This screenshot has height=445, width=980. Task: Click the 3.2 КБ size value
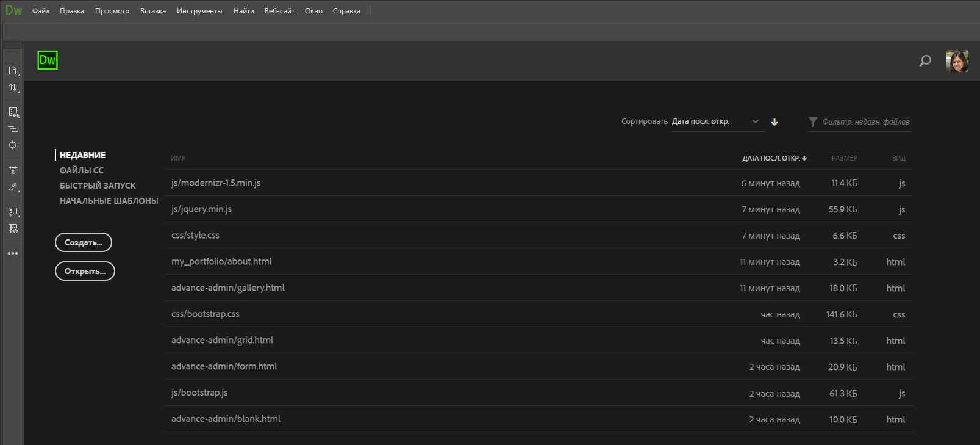[845, 262]
